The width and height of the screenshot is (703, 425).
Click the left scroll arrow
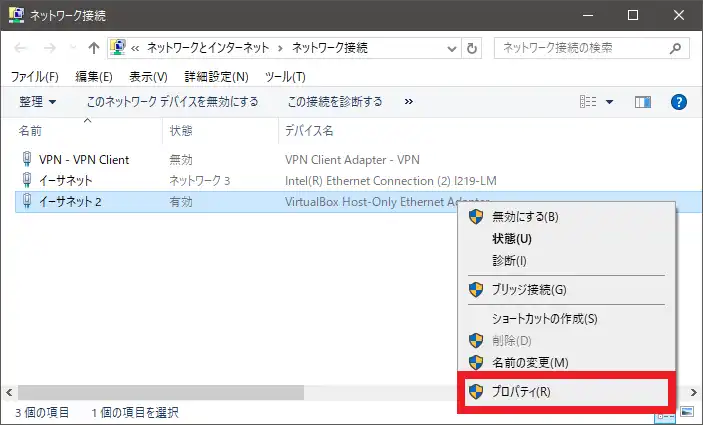(9, 392)
